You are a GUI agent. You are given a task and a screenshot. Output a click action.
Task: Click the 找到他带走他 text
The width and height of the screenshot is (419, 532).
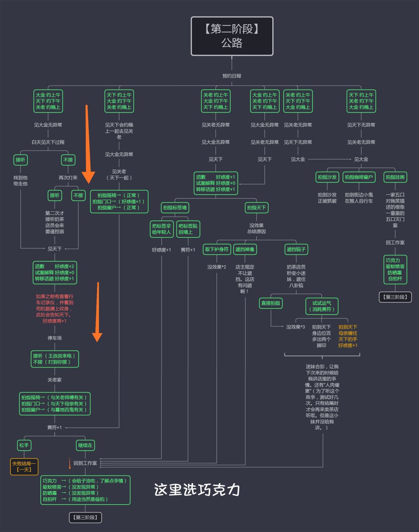(20, 181)
